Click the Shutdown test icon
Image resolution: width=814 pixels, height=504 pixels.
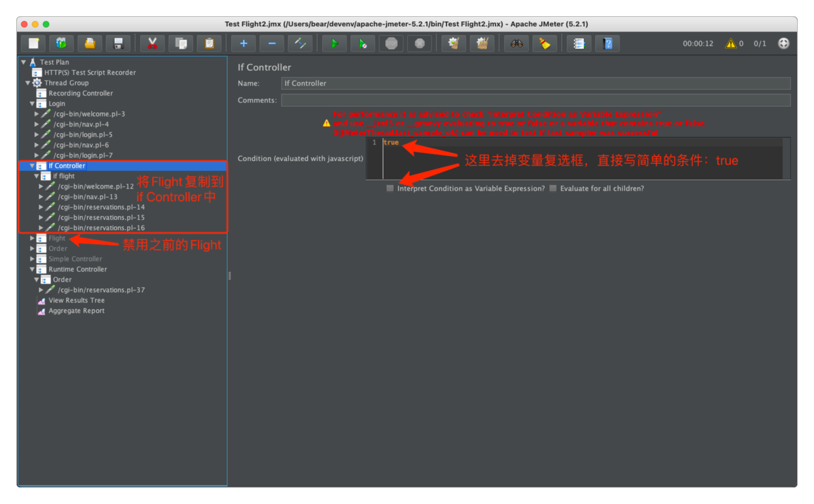420,44
